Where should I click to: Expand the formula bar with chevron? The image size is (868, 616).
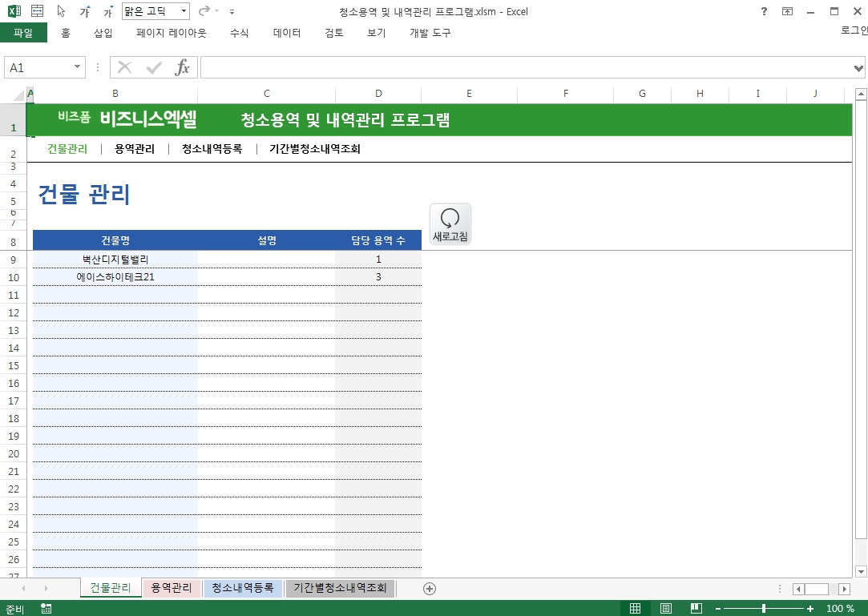click(859, 68)
